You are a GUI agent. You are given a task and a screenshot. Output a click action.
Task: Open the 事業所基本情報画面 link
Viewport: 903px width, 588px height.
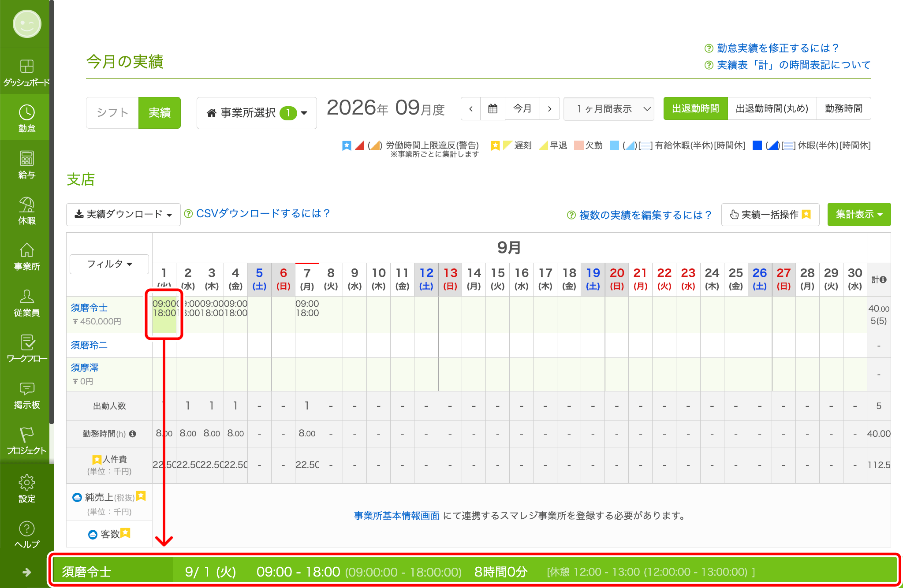[x=396, y=515]
